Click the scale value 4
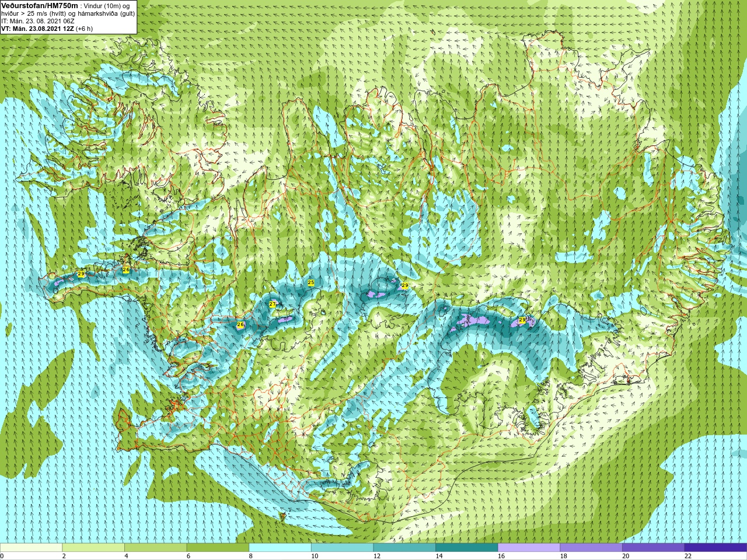This screenshot has width=747, height=560. [x=126, y=556]
